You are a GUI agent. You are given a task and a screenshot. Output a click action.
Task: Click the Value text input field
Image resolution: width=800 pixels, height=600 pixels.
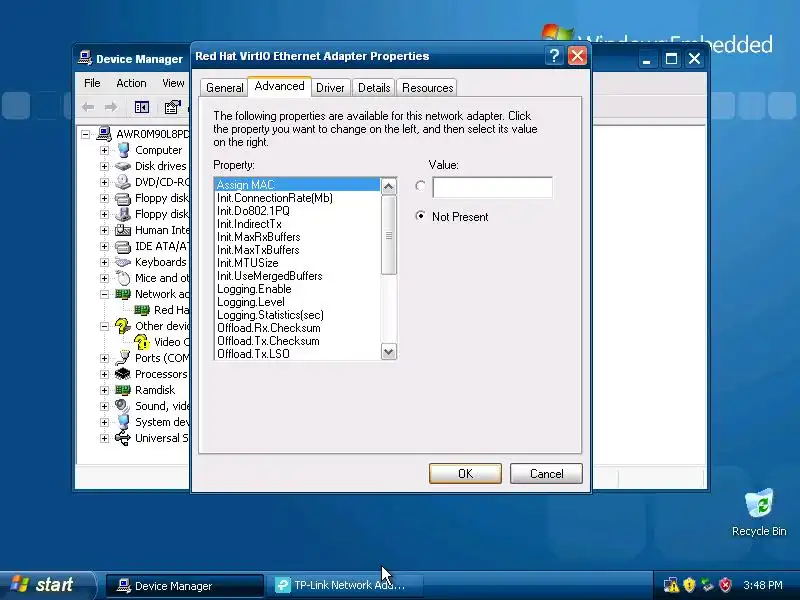pos(492,187)
